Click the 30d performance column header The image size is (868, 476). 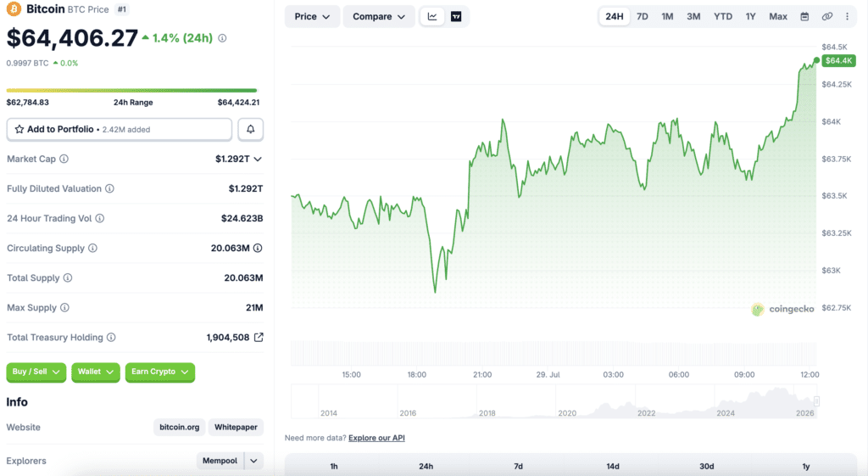pyautogui.click(x=706, y=466)
